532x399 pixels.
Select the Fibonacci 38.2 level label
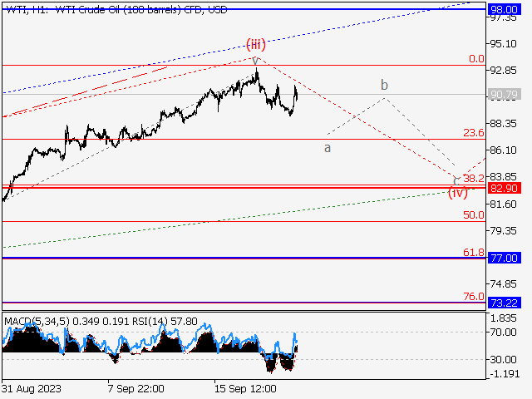[x=474, y=179]
